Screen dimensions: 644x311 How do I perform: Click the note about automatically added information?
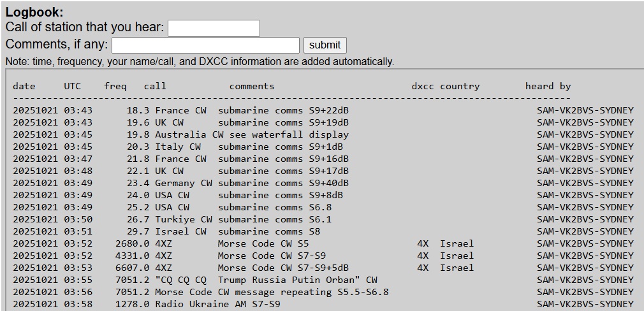point(200,62)
